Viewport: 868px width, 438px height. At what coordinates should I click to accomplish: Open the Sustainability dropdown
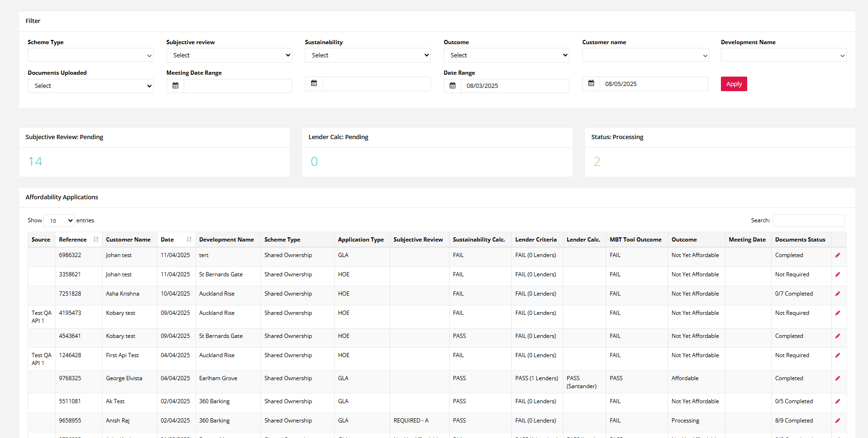tap(368, 55)
